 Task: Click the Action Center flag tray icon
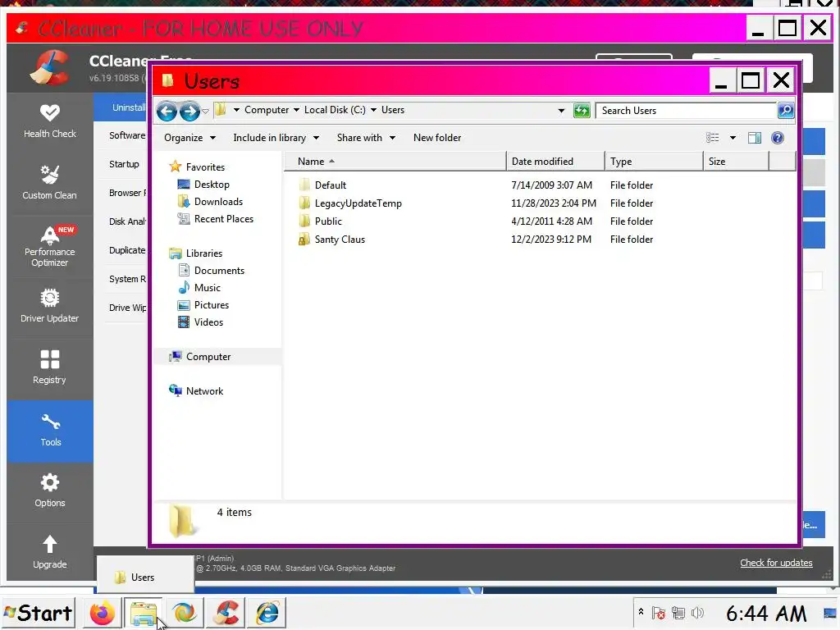(659, 613)
